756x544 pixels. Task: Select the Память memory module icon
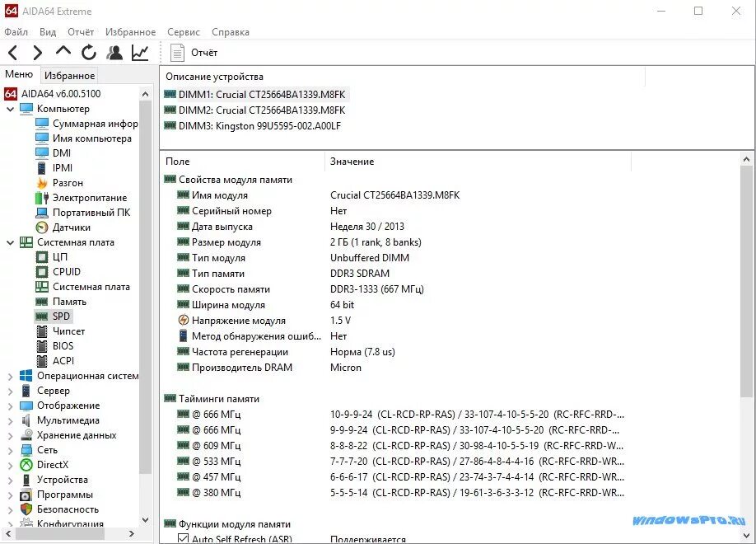(x=42, y=302)
